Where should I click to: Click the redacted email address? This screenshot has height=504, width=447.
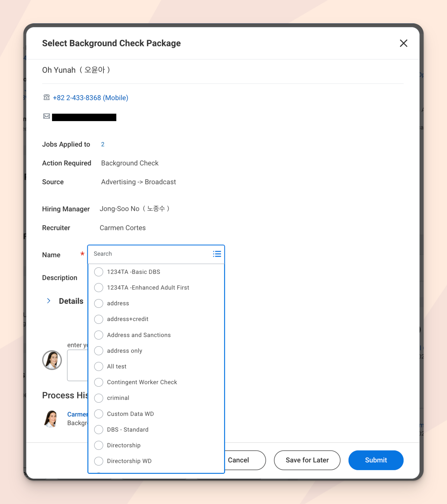click(84, 117)
